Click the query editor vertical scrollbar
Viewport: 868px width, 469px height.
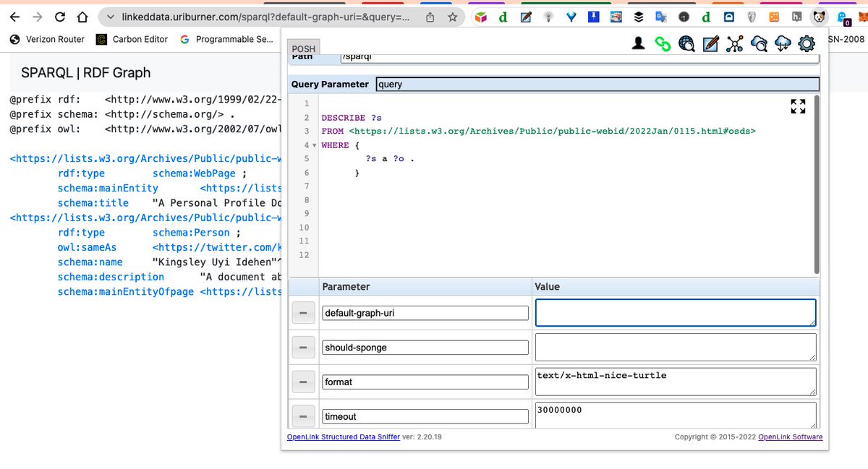[x=817, y=184]
